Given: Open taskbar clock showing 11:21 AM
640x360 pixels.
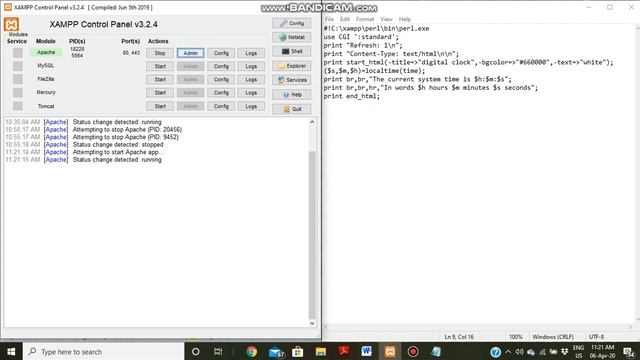Looking at the screenshot, I should [602, 351].
